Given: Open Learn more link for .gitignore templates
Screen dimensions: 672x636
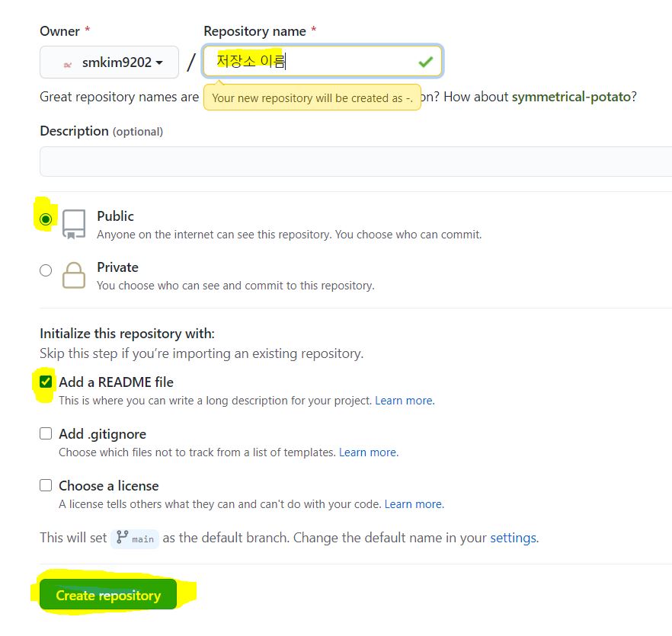Looking at the screenshot, I should [369, 452].
